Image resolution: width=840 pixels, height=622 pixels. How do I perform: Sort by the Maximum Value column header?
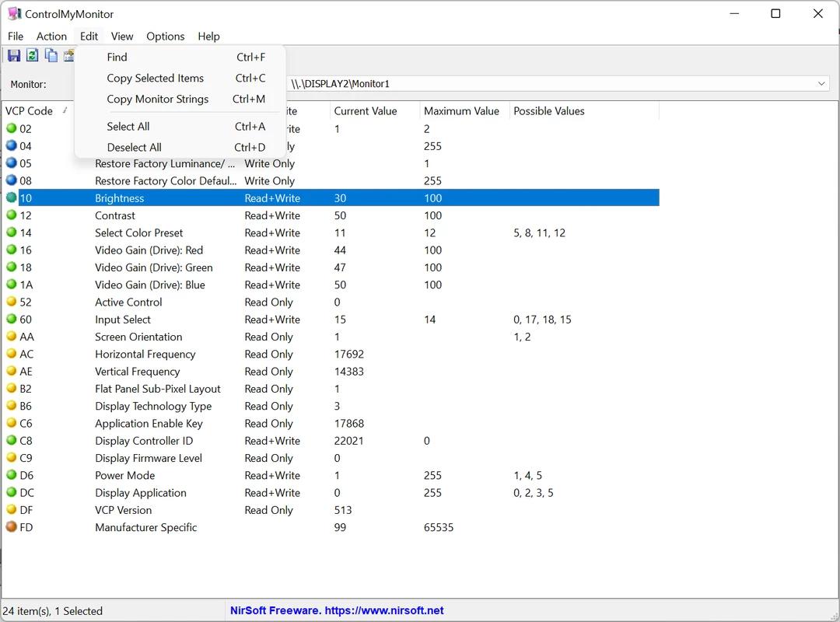click(464, 111)
